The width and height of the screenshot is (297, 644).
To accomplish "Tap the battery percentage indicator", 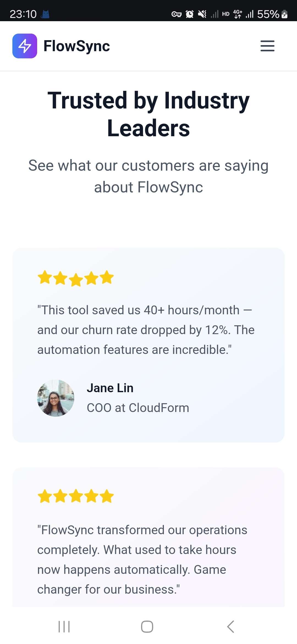I will (x=268, y=14).
